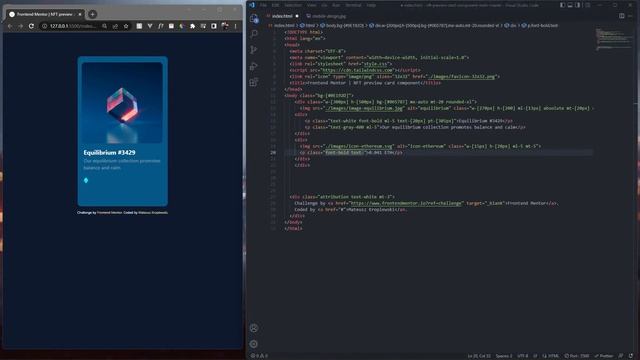Toggle the bottom panel layout icon

(x=570, y=5)
